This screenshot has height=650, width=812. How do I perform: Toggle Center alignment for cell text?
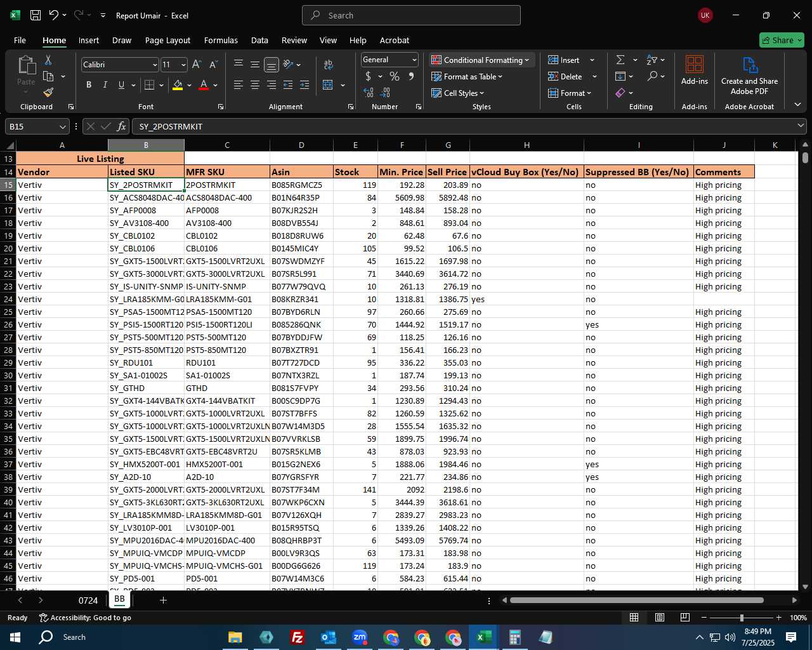point(255,85)
